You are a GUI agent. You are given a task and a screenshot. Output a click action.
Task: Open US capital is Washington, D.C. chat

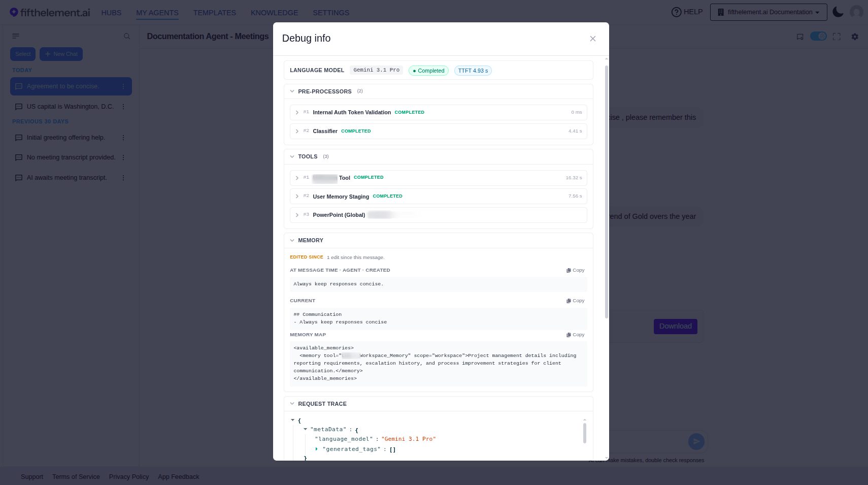coord(71,107)
